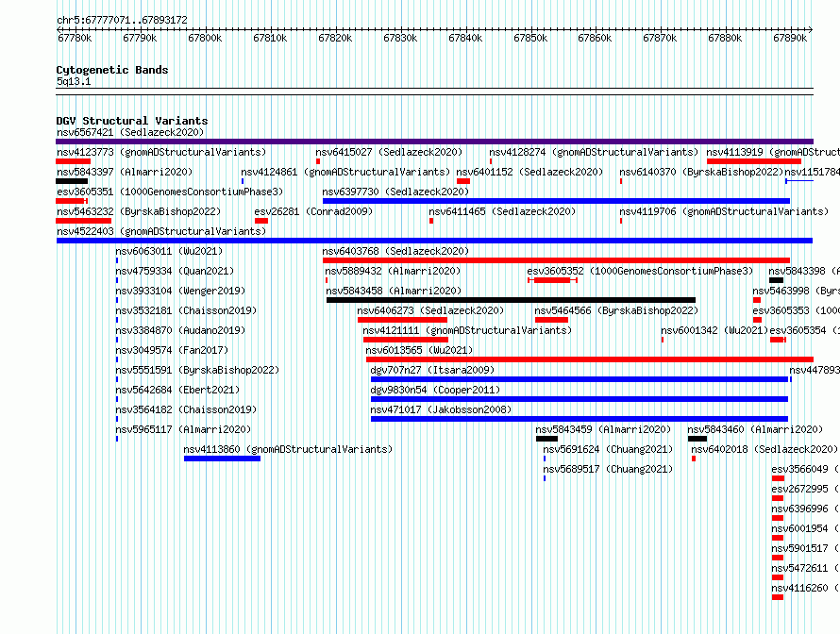840x634 pixels.
Task: Open nsv6401152 (Sedlazeck2020) label
Action: point(529,172)
